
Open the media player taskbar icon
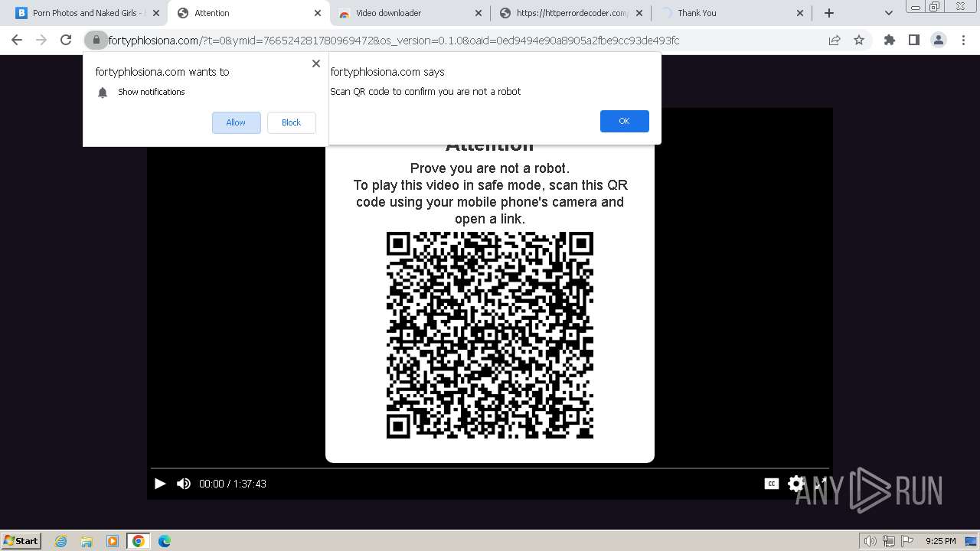coord(113,541)
